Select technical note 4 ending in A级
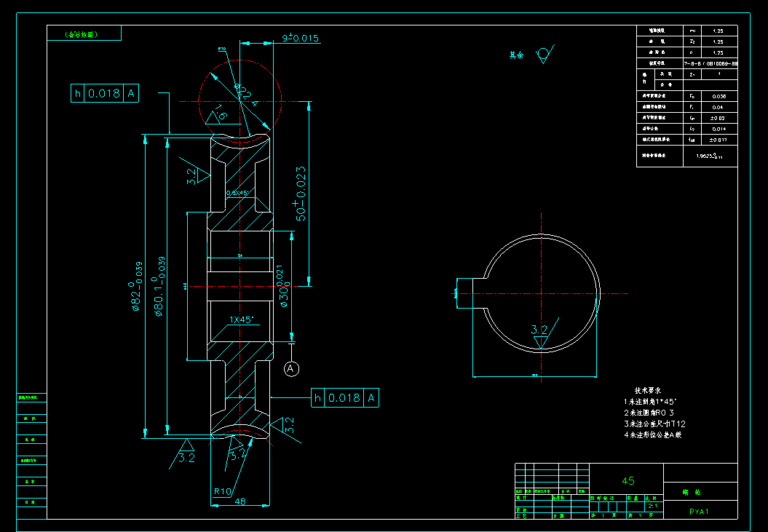768x532 pixels. (x=652, y=434)
